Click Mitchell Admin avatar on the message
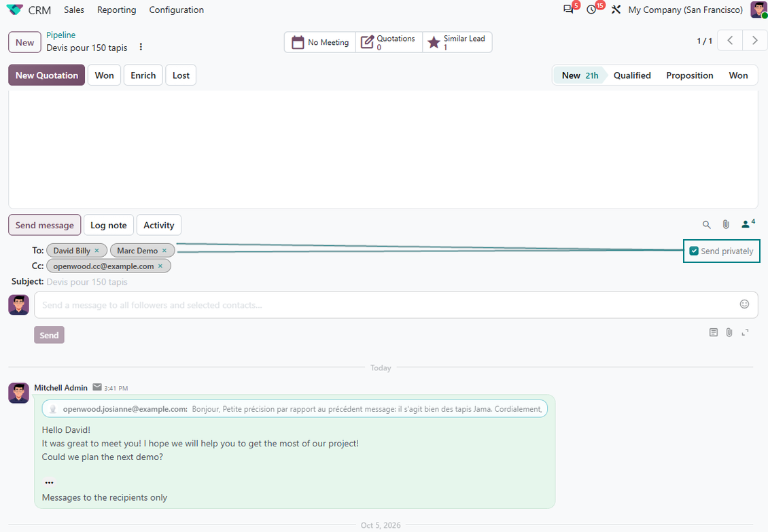This screenshot has height=532, width=768. 18,393
